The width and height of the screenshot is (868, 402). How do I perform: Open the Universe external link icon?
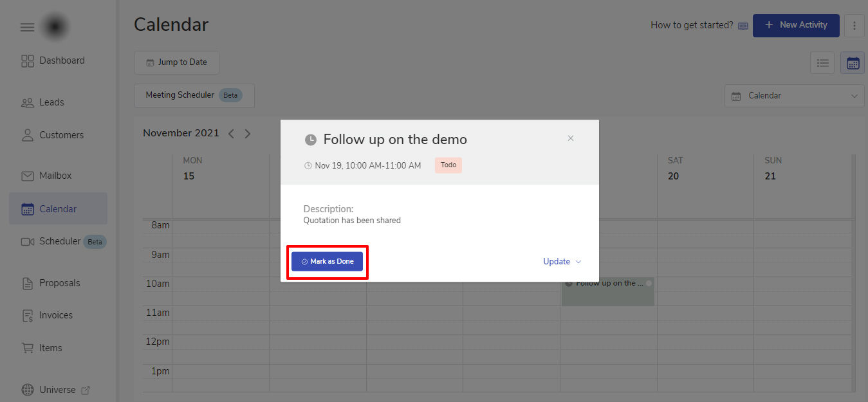(x=86, y=390)
